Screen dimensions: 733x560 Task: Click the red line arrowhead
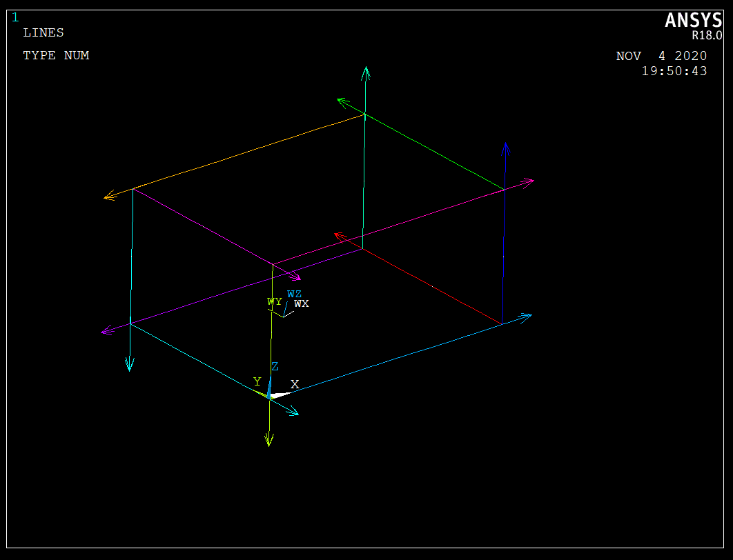pyautogui.click(x=339, y=237)
